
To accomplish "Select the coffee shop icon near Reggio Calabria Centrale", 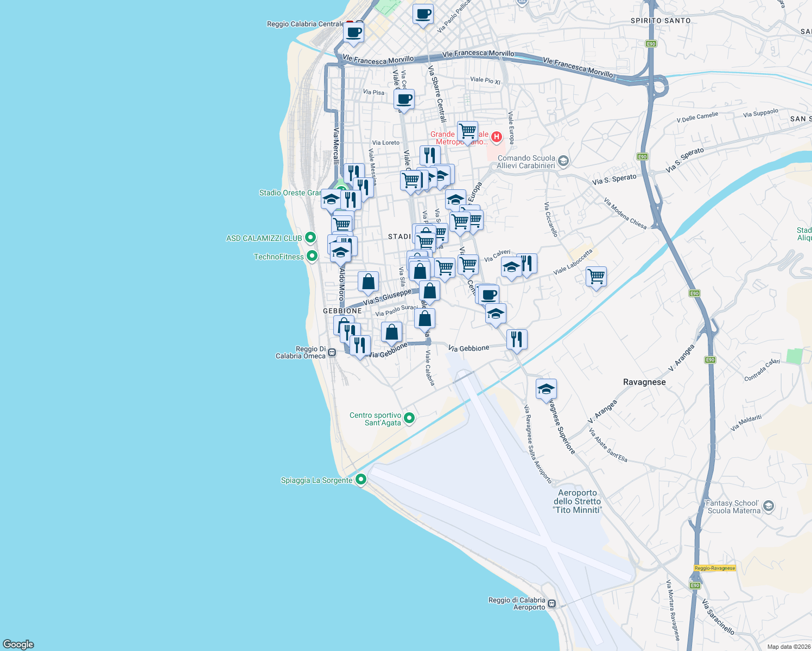I will pos(353,33).
